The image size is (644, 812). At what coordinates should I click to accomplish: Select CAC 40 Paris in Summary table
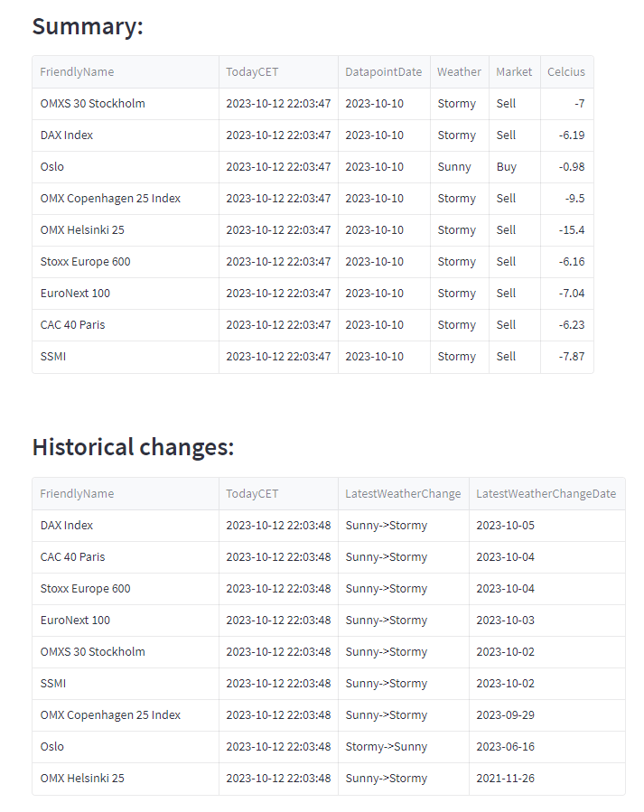(x=72, y=325)
